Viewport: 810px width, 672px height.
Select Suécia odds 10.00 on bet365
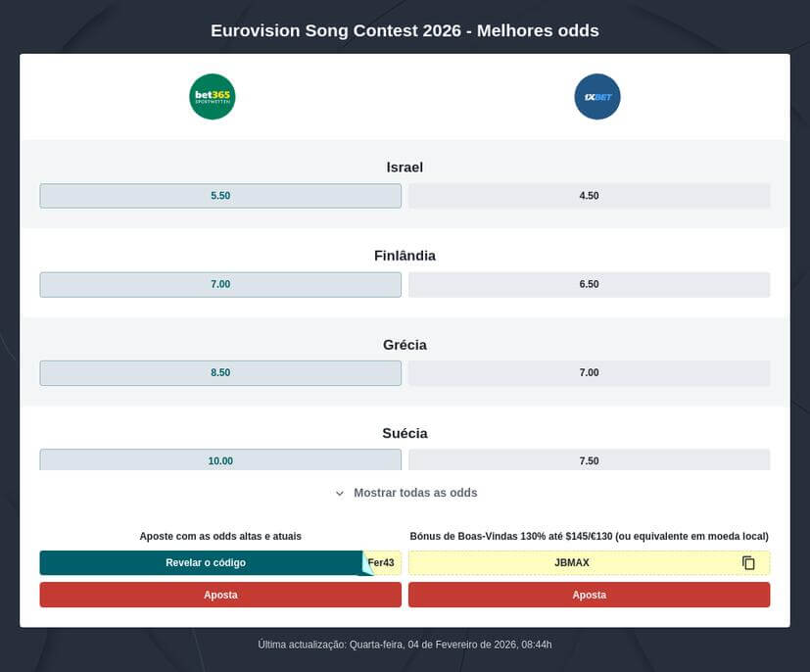pyautogui.click(x=220, y=460)
